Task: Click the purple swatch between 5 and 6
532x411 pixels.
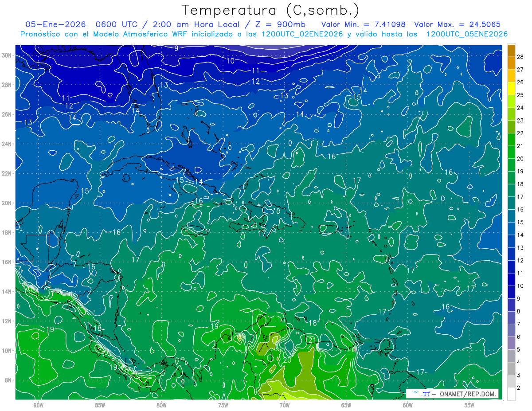Action: tap(511, 344)
